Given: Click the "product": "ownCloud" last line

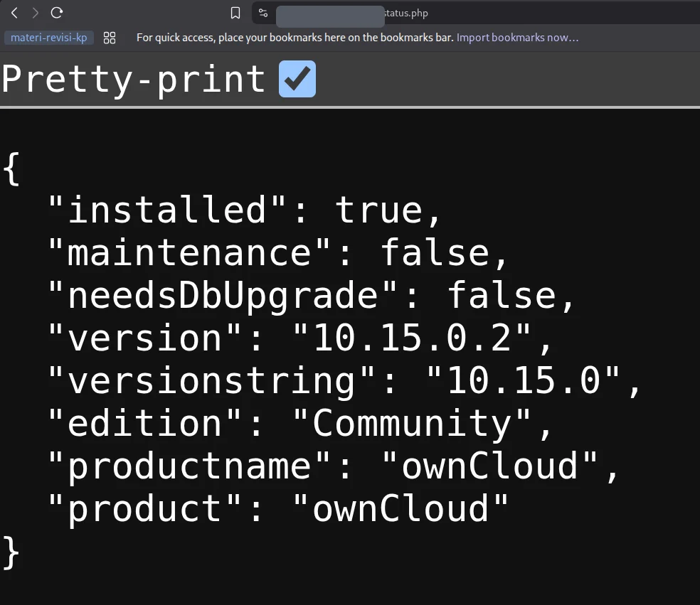Looking at the screenshot, I should point(277,509).
